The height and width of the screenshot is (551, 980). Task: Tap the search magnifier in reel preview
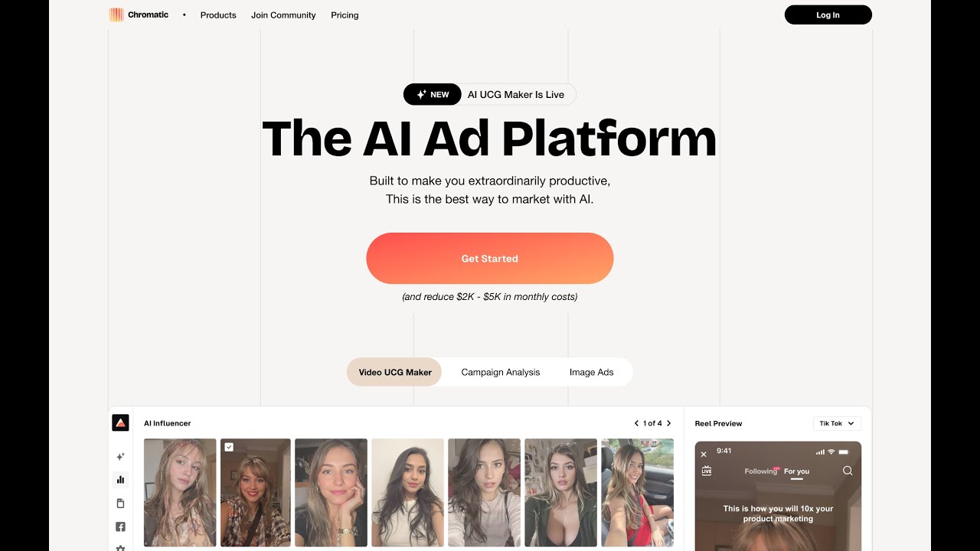tap(848, 471)
